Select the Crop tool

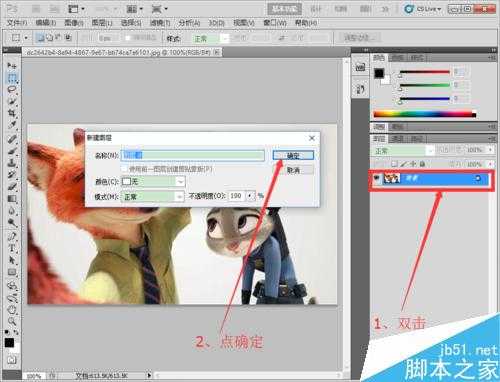coord(12,113)
